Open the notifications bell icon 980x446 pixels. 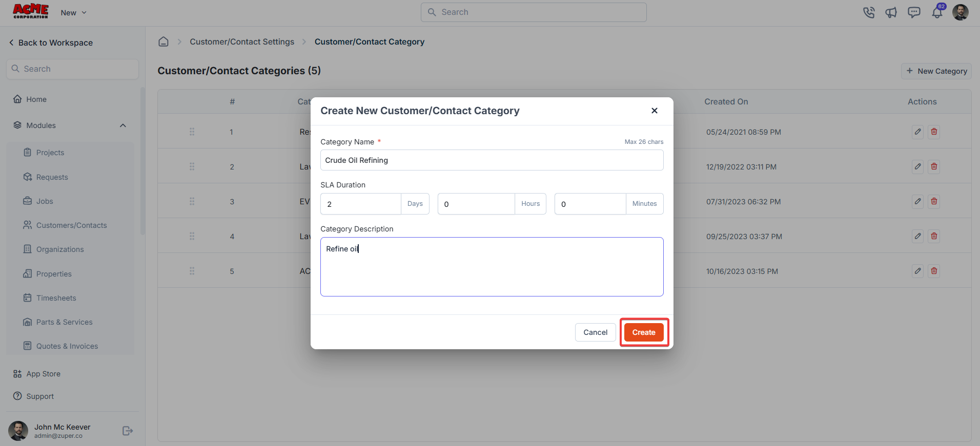(x=937, y=12)
